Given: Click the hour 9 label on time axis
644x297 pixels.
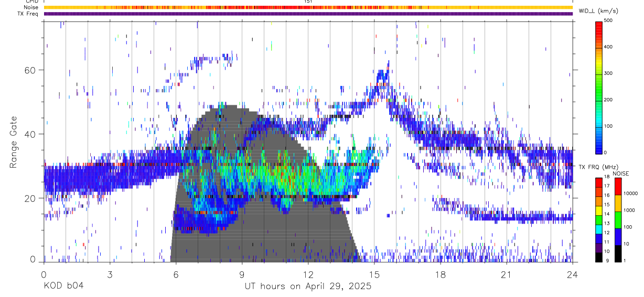Looking at the screenshot, I should (x=242, y=274).
